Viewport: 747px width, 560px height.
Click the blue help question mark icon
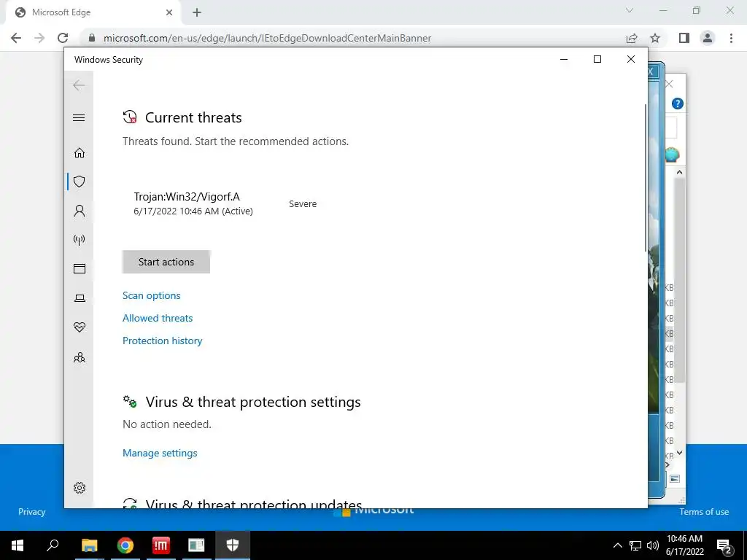click(x=678, y=104)
